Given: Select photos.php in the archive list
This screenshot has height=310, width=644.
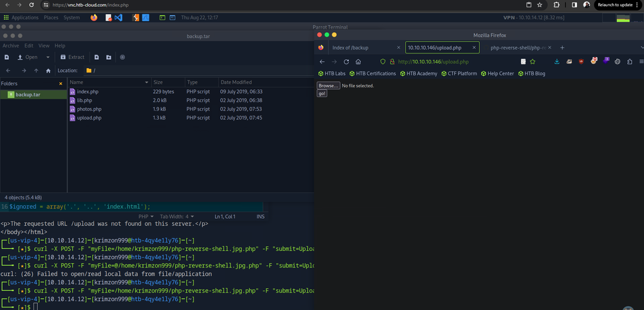Looking at the screenshot, I should (89, 109).
